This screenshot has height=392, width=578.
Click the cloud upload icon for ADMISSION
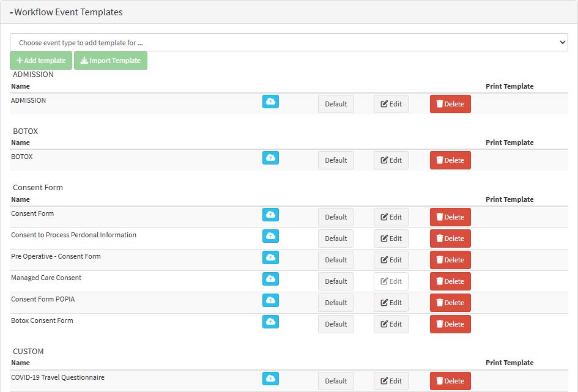pos(270,102)
